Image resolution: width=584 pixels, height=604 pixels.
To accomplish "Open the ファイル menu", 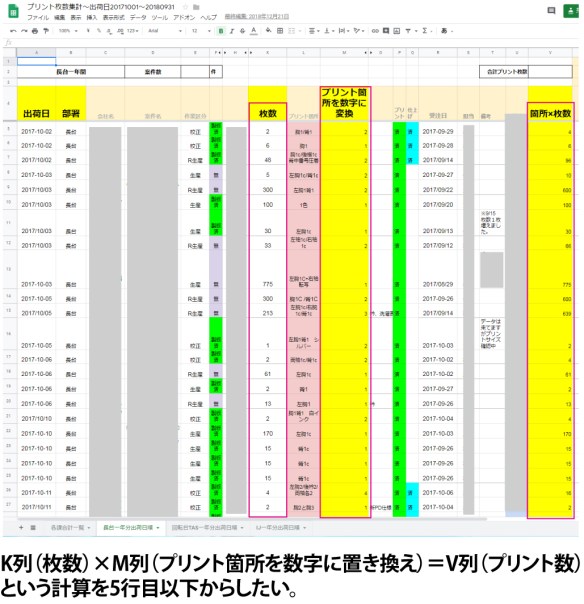I will point(38,17).
